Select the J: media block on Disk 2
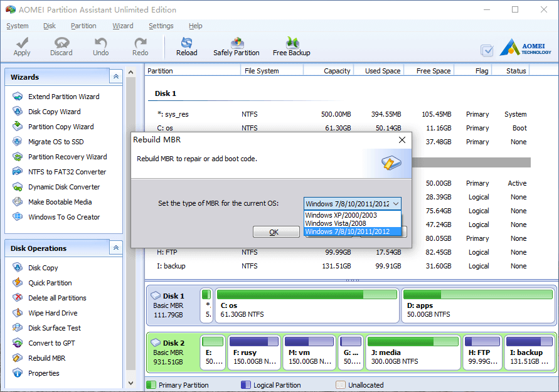Screen dimensions: 559x392 coord(413,352)
